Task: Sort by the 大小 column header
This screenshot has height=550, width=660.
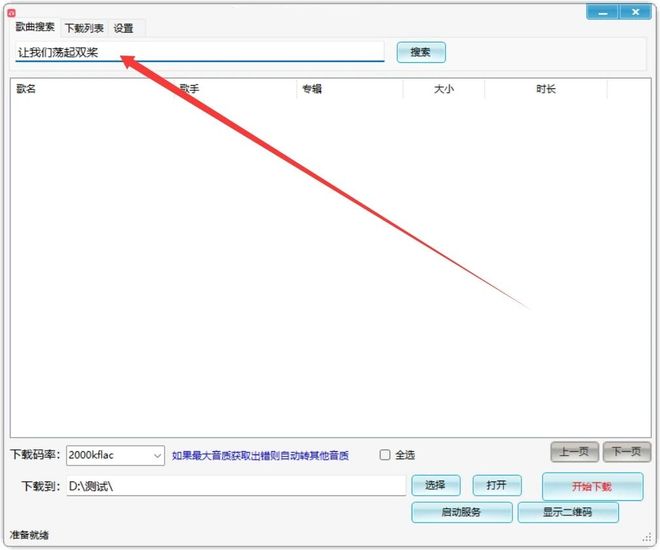Action: [x=444, y=89]
